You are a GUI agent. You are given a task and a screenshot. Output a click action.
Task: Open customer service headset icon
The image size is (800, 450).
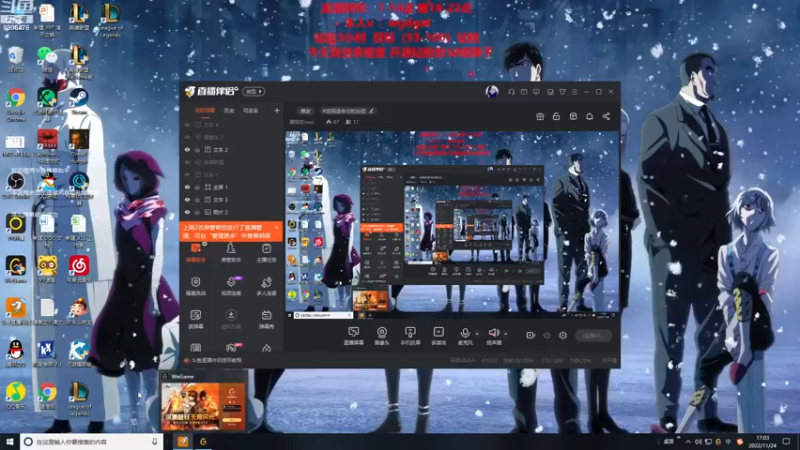[x=511, y=92]
